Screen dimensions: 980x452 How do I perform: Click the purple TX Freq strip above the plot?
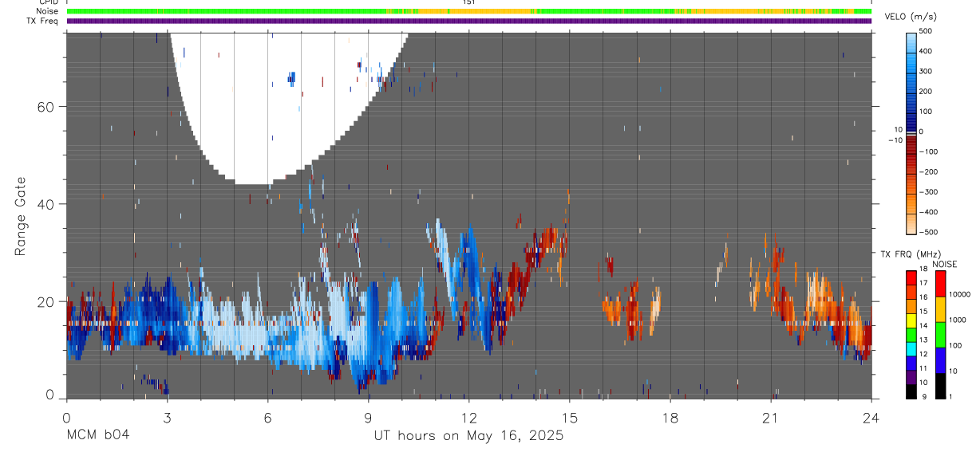(x=468, y=21)
